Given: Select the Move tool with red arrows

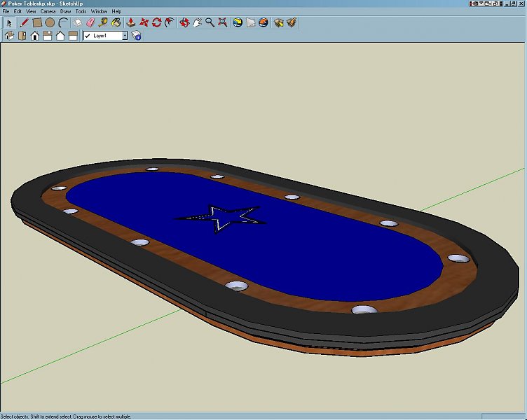Looking at the screenshot, I should click(144, 23).
